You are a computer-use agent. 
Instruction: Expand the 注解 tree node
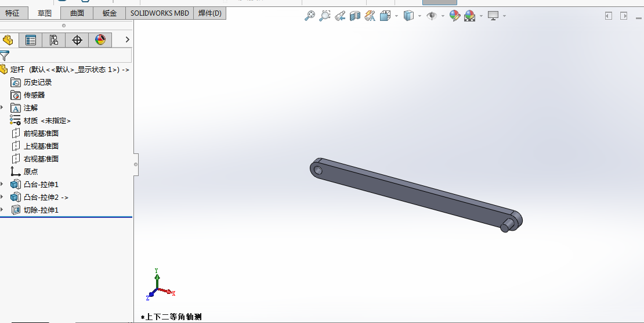coord(2,108)
